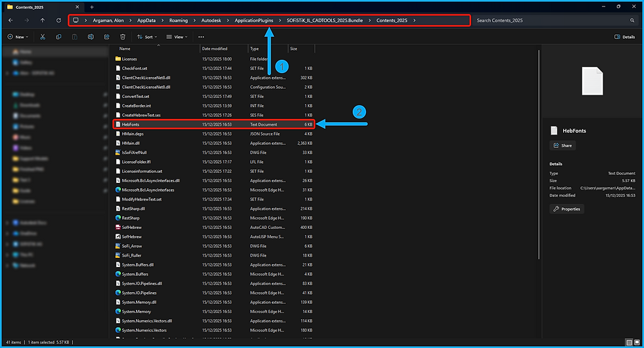Expand chevron after Contents_2025 in address bar
Screen dimensions: 644x348
pos(415,20)
